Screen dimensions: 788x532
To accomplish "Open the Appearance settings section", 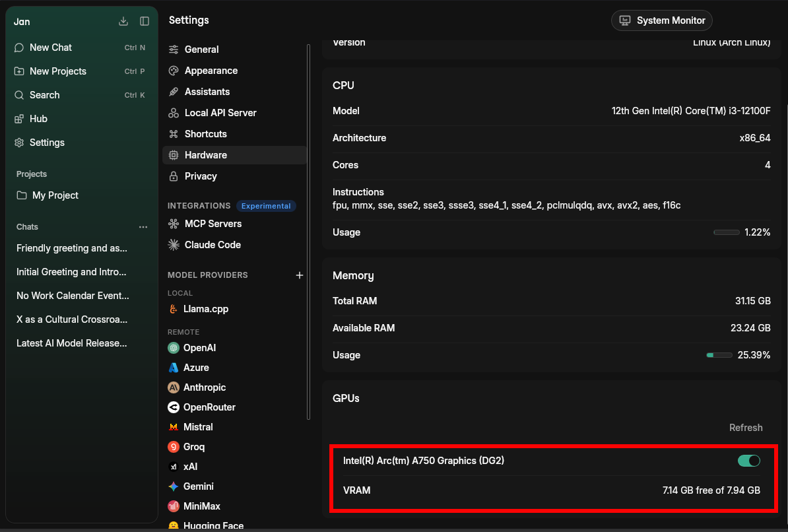I will click(234, 71).
